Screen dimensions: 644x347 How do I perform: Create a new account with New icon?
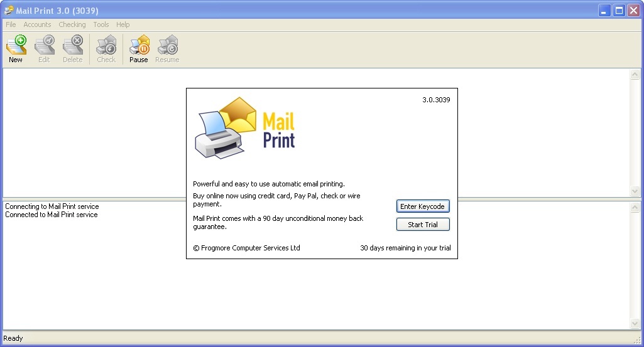tap(16, 49)
